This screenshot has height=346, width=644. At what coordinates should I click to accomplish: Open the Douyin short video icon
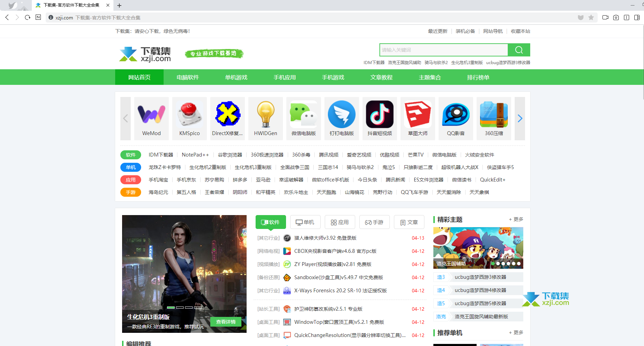(x=380, y=115)
